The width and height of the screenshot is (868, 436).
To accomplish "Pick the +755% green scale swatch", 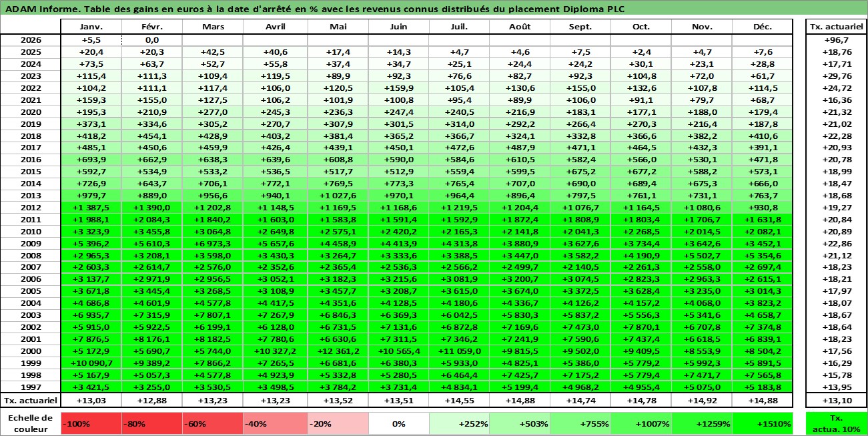I will [x=580, y=423].
